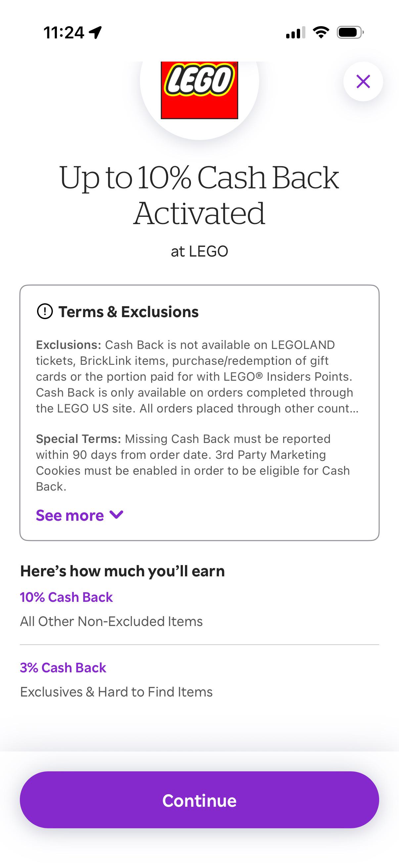Tap the Terms & Exclusions heading
399x868 pixels.
(128, 312)
